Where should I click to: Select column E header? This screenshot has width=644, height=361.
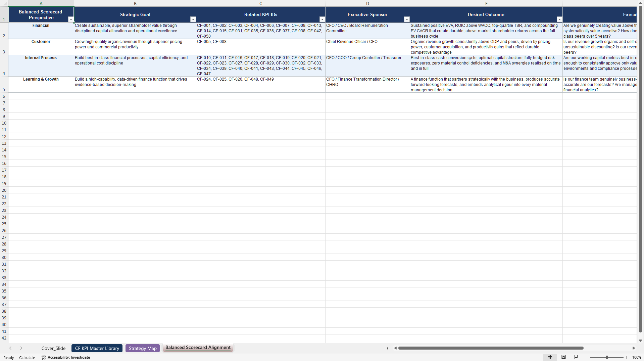click(486, 3)
